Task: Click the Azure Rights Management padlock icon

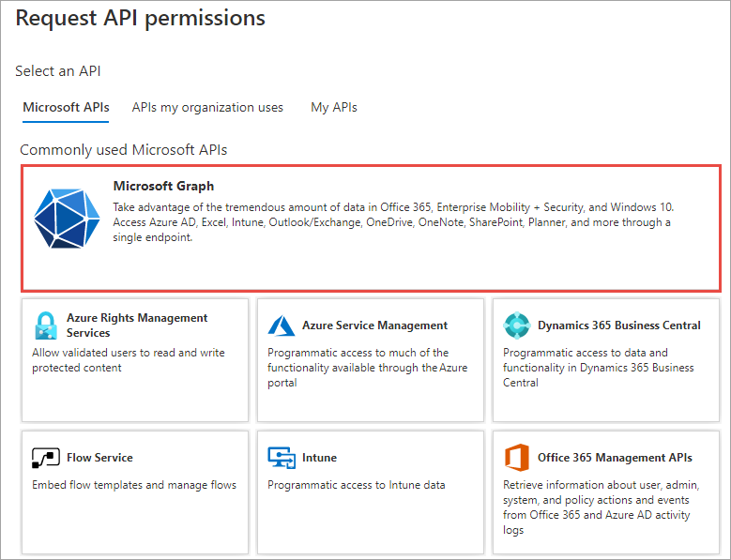Action: 46,325
